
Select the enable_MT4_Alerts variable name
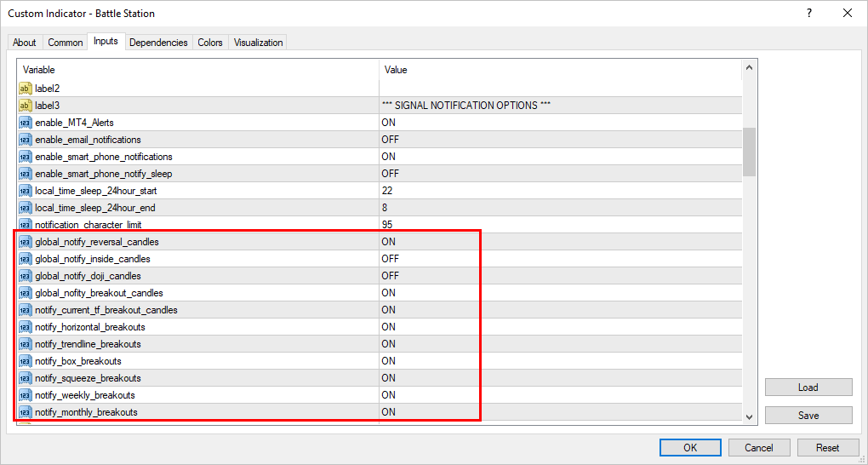(x=74, y=123)
